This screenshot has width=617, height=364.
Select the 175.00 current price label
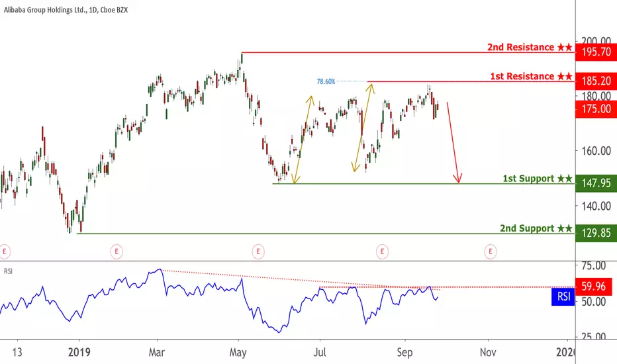pyautogui.click(x=596, y=109)
